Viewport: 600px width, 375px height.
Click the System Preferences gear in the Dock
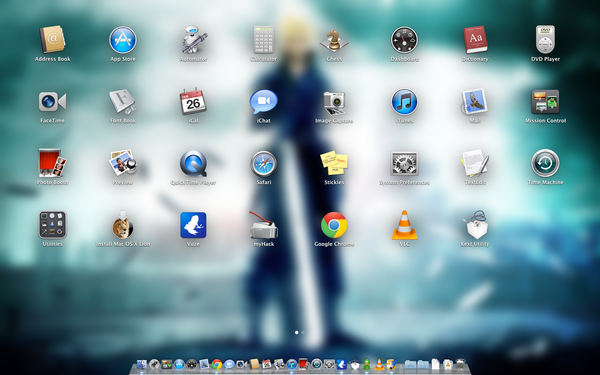coord(329,364)
